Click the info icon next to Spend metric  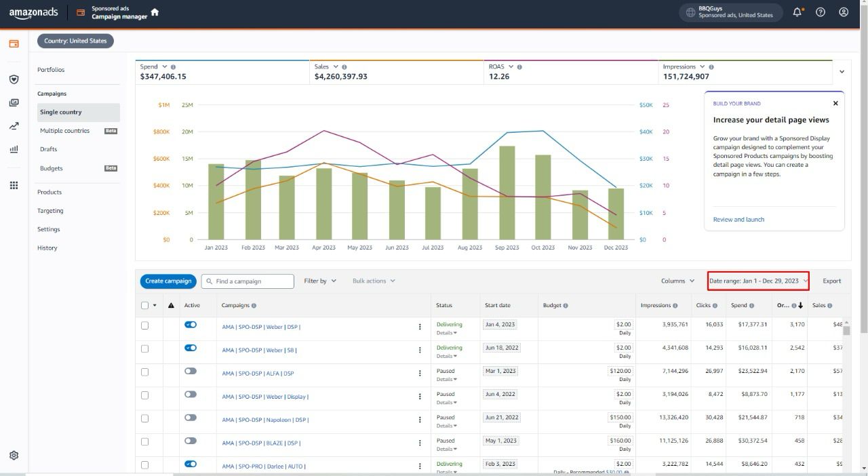[x=173, y=67]
